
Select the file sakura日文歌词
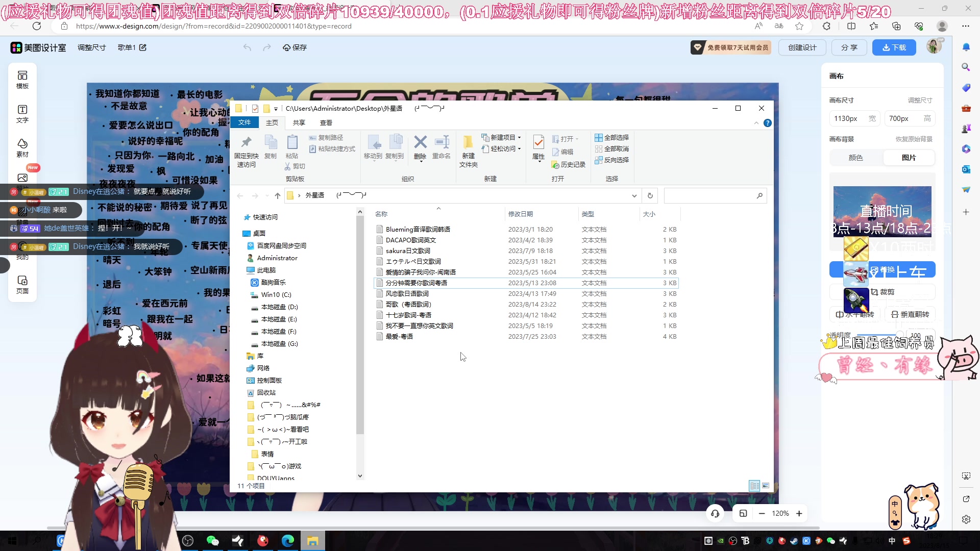408,251
